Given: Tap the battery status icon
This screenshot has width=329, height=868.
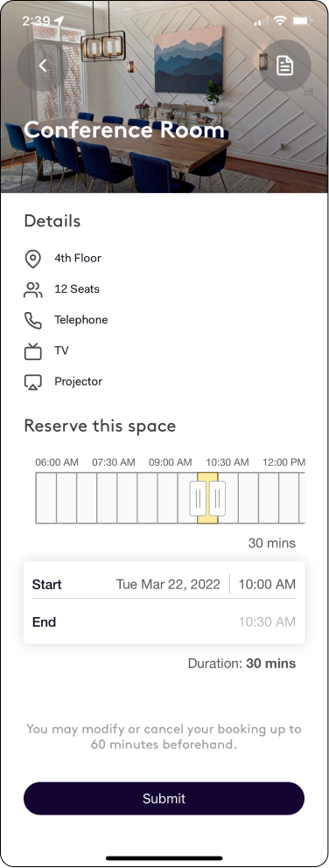Looking at the screenshot, I should 302,21.
